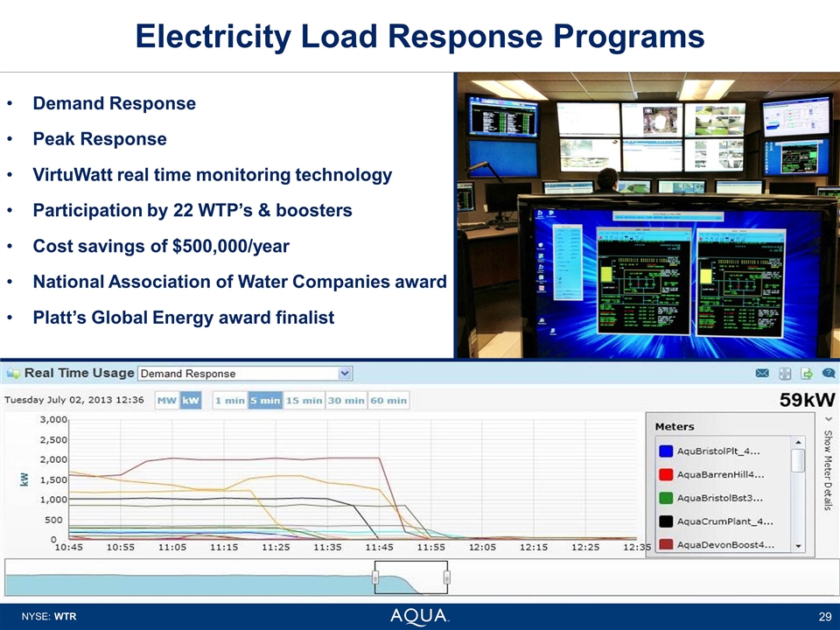Switch units to MW
This screenshot has height=630, width=840.
coord(166,401)
